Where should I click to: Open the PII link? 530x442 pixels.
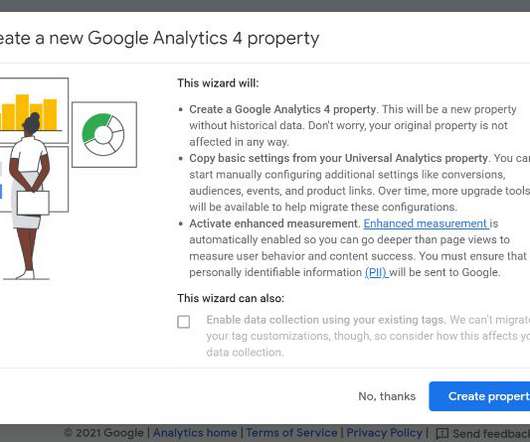coord(376,272)
